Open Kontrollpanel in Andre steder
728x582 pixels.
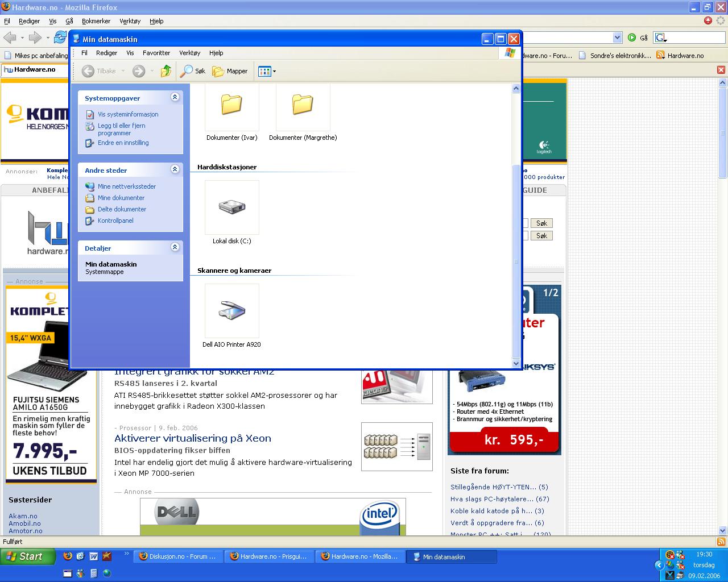click(115, 221)
